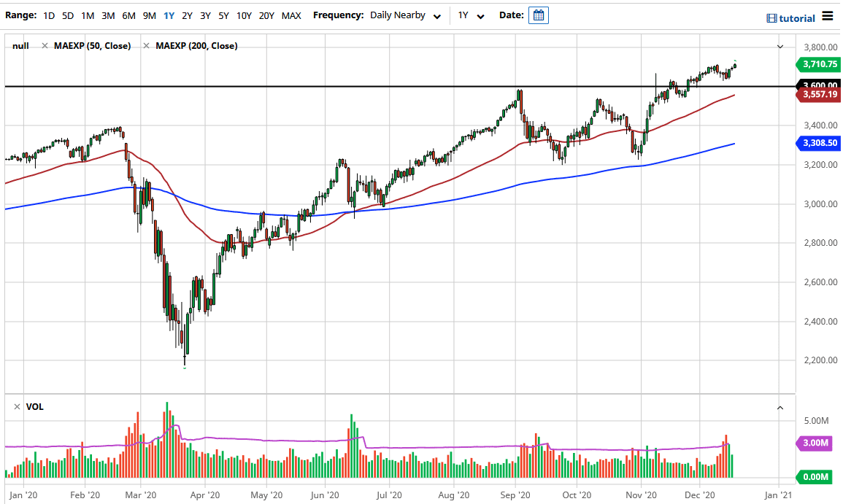Screen dimensions: 843x504
Task: Select the 2Y range
Action: point(186,15)
